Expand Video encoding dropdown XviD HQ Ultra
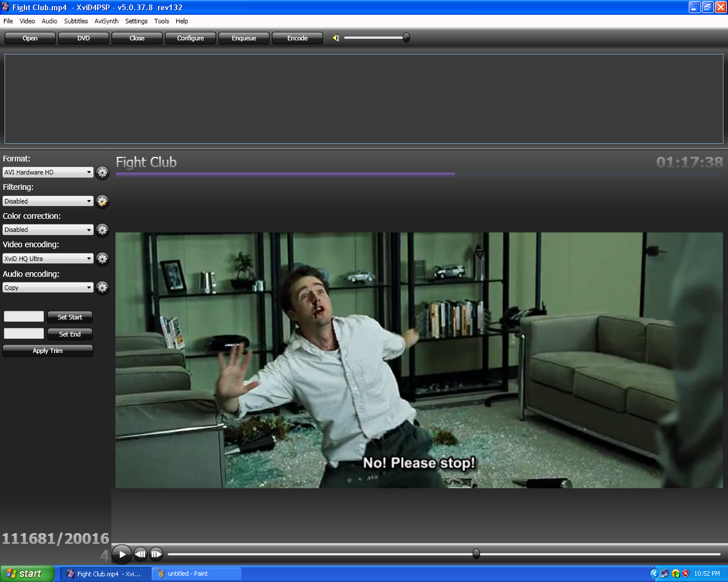Viewport: 728px width, 582px height. tap(48, 259)
